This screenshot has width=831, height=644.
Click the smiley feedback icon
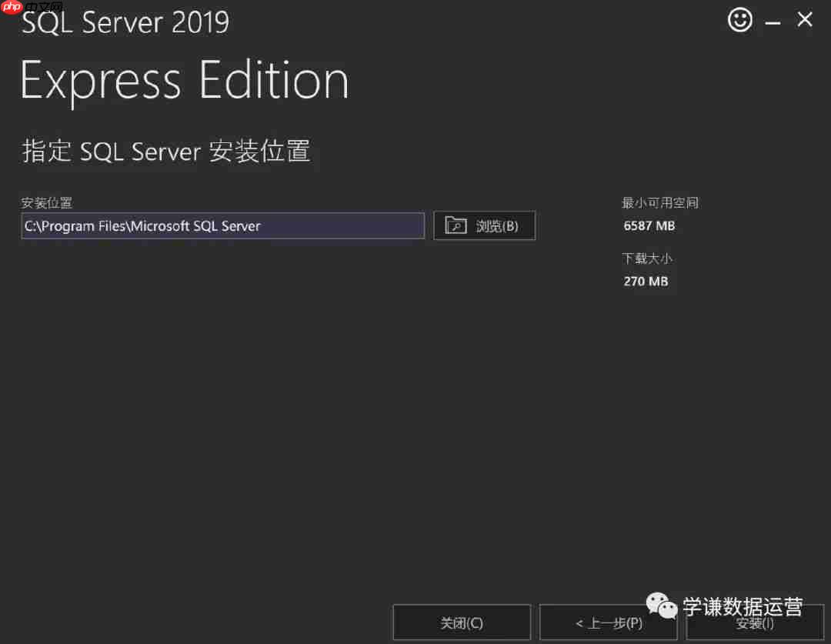click(x=740, y=20)
